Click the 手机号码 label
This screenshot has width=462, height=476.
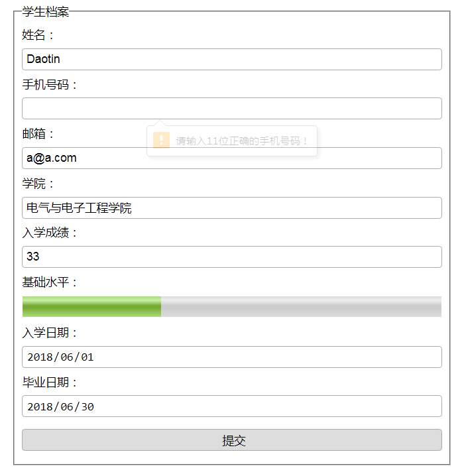point(50,85)
